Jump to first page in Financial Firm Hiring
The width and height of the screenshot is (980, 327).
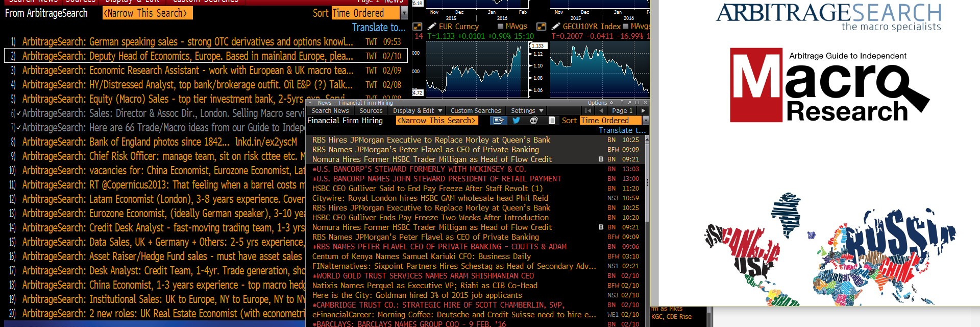[589, 110]
